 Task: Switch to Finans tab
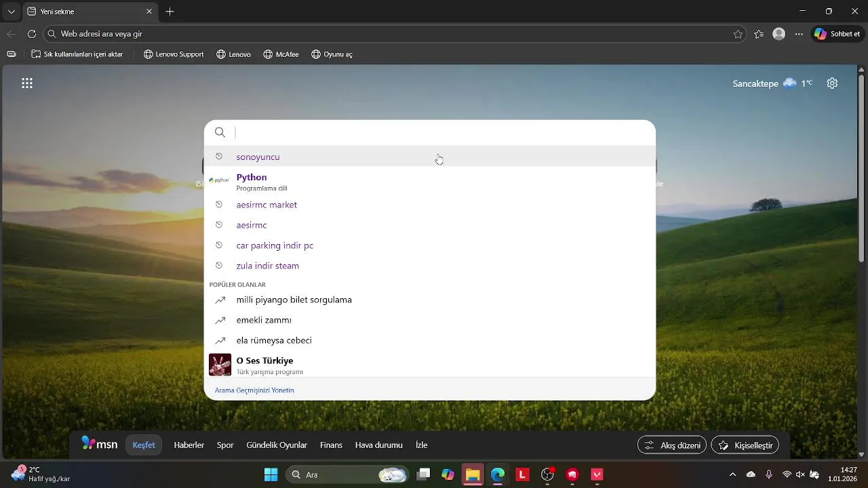coord(331,445)
